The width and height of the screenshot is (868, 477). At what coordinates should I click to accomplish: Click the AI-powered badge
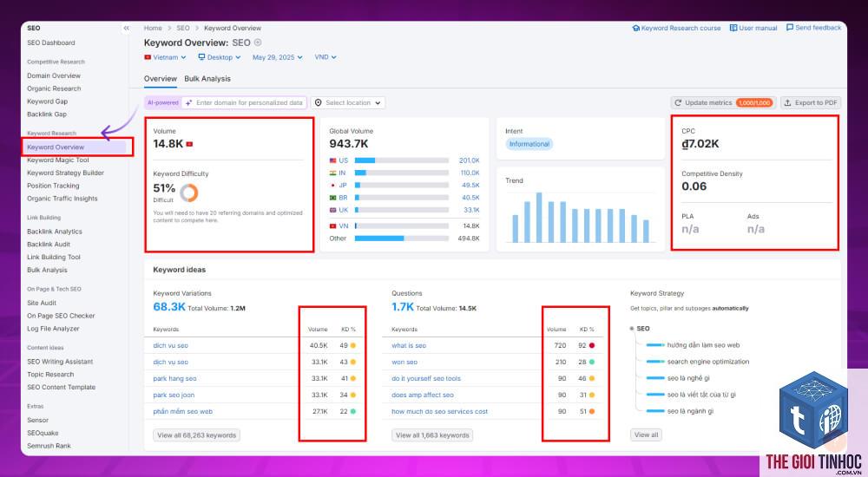[x=163, y=103]
